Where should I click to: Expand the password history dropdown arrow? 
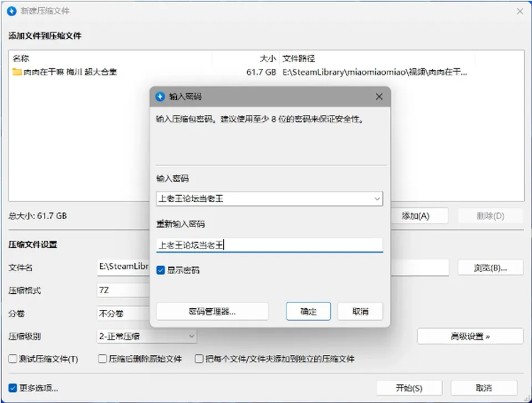pos(377,199)
